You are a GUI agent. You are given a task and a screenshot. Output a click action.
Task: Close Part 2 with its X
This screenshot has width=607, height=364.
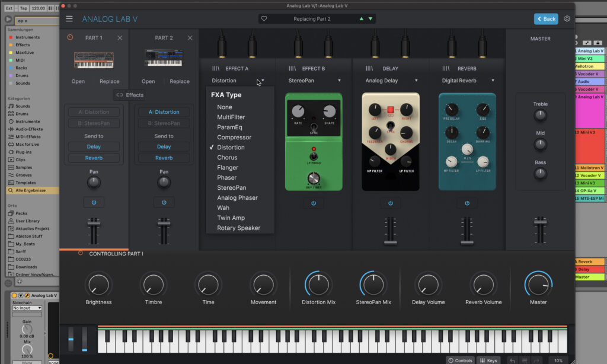click(x=190, y=38)
